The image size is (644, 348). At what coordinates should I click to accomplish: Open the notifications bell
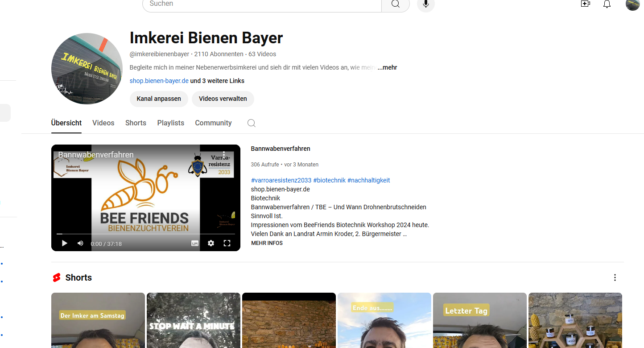click(x=607, y=4)
